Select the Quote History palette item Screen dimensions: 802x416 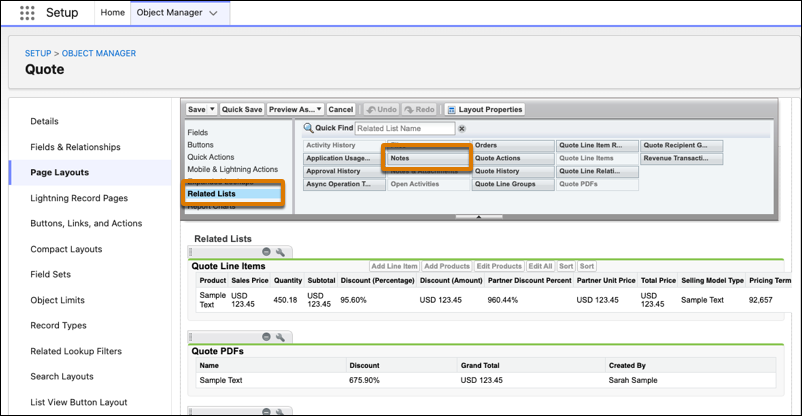[x=513, y=171]
